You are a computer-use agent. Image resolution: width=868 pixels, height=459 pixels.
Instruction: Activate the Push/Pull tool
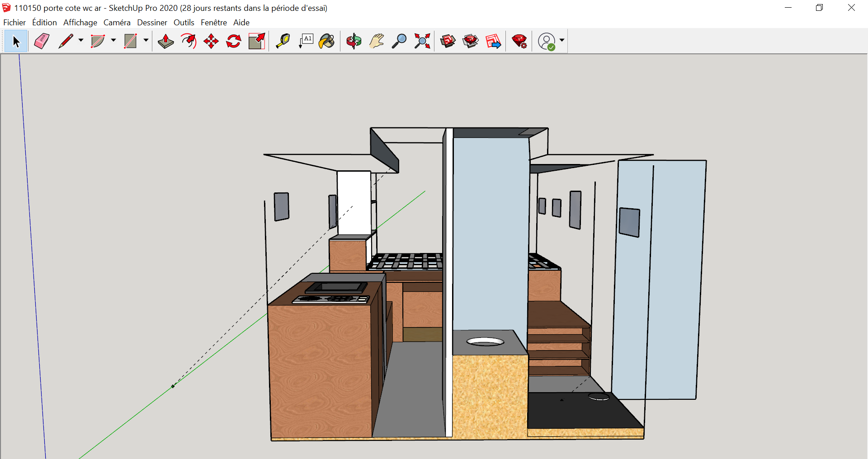pos(166,41)
